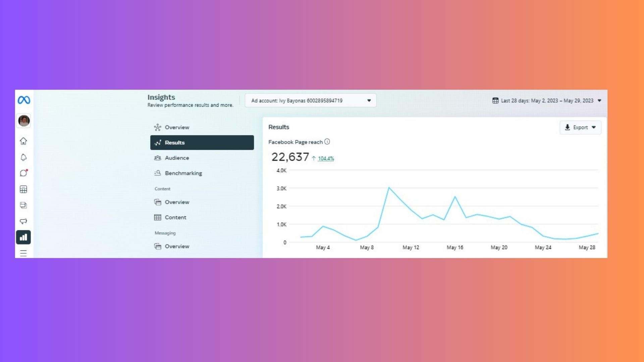Open the profile avatar picture
Viewport: 644px width, 362px height.
pos(24,121)
